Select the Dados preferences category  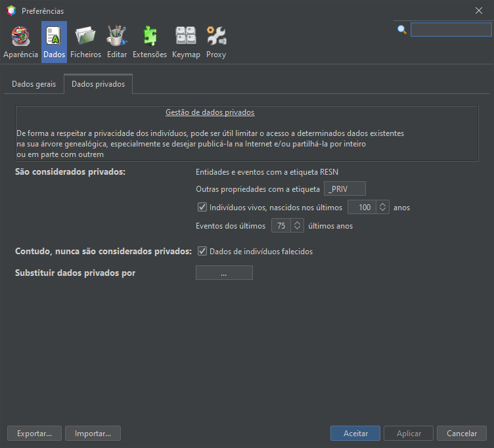[x=54, y=42]
